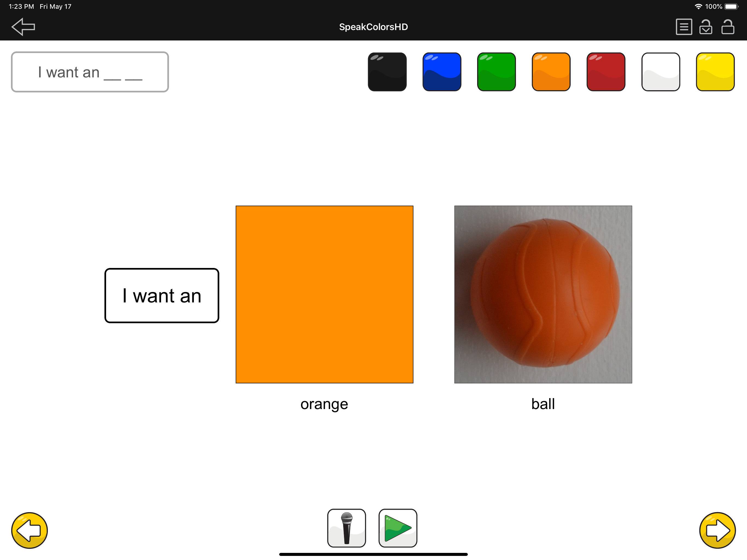Pick the orange color button
Image resolution: width=747 pixels, height=560 pixels.
[x=551, y=72]
